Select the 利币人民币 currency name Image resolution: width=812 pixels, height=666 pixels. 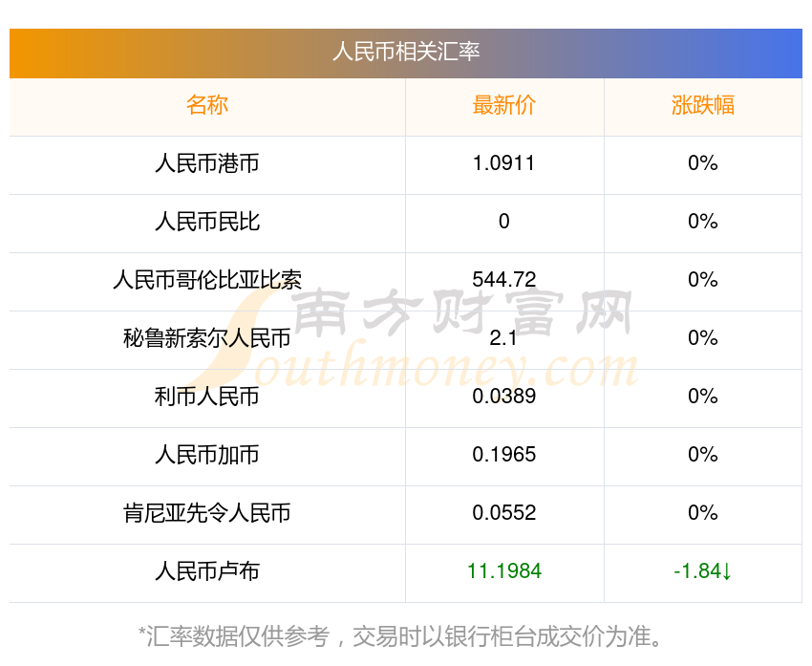click(207, 397)
